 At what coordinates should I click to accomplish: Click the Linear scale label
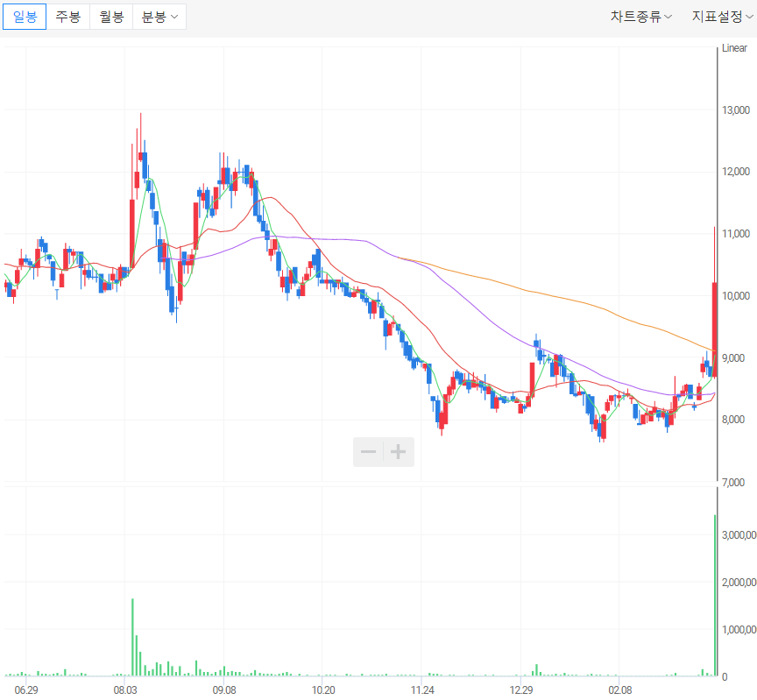coord(734,48)
